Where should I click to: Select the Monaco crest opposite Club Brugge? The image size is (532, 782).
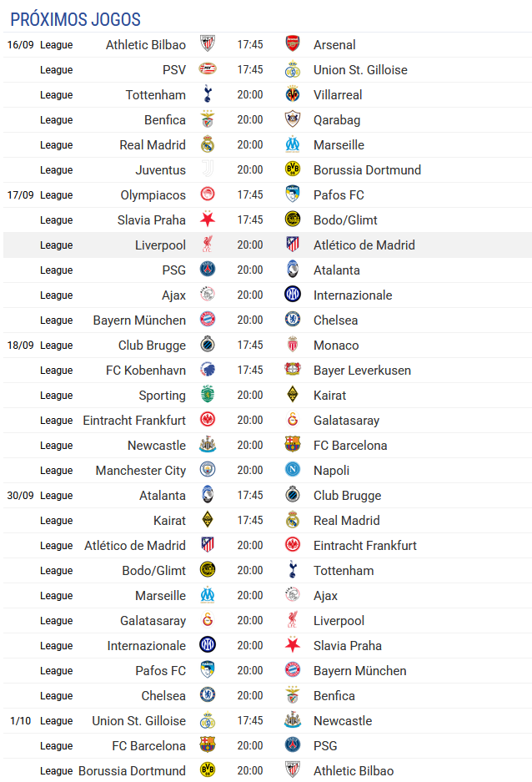pos(293,344)
